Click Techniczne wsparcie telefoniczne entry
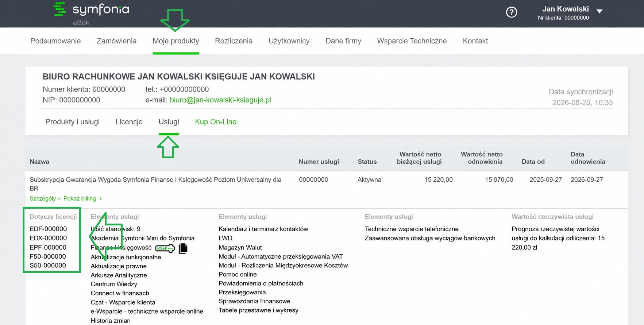Image resolution: width=644 pixels, height=325 pixels. pos(412,229)
